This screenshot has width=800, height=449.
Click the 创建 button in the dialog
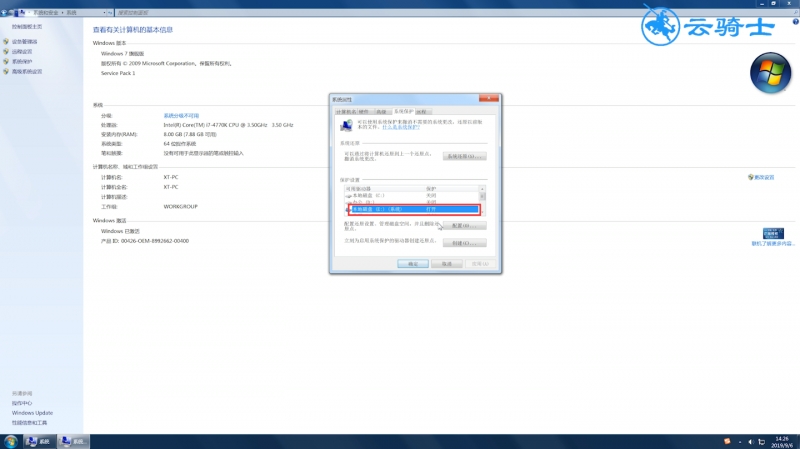click(464, 243)
